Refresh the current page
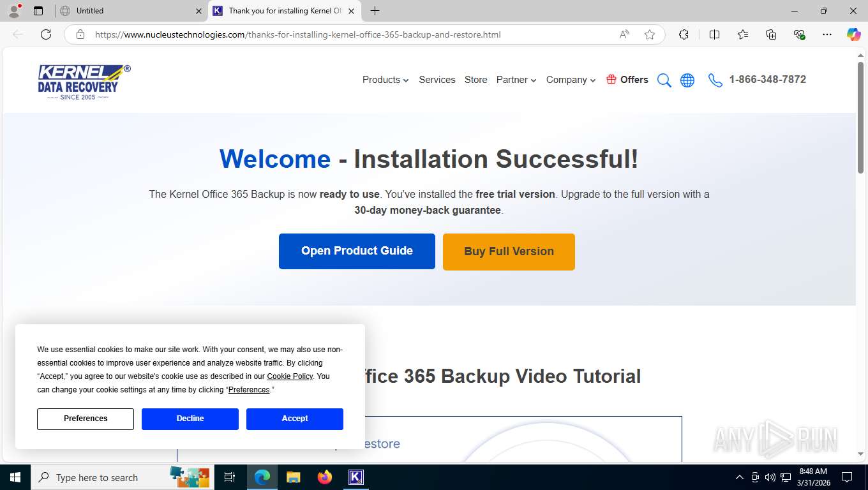The height and width of the screenshot is (490, 868). 46,34
